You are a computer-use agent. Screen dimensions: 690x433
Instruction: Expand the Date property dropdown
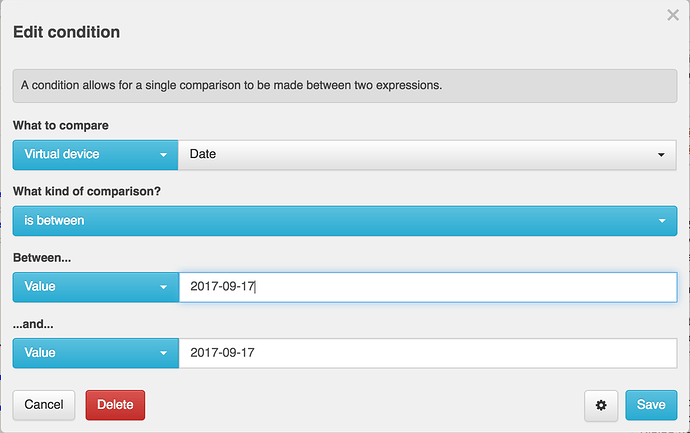427,155
